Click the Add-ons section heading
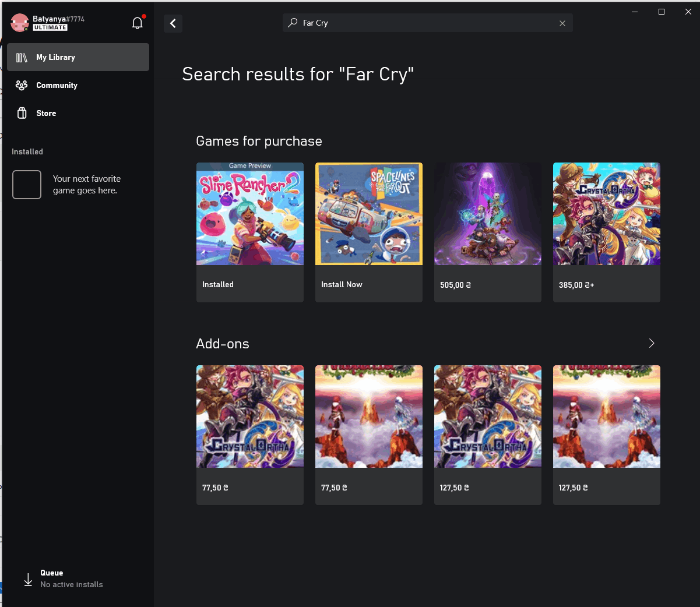The image size is (700, 607). pyautogui.click(x=223, y=344)
